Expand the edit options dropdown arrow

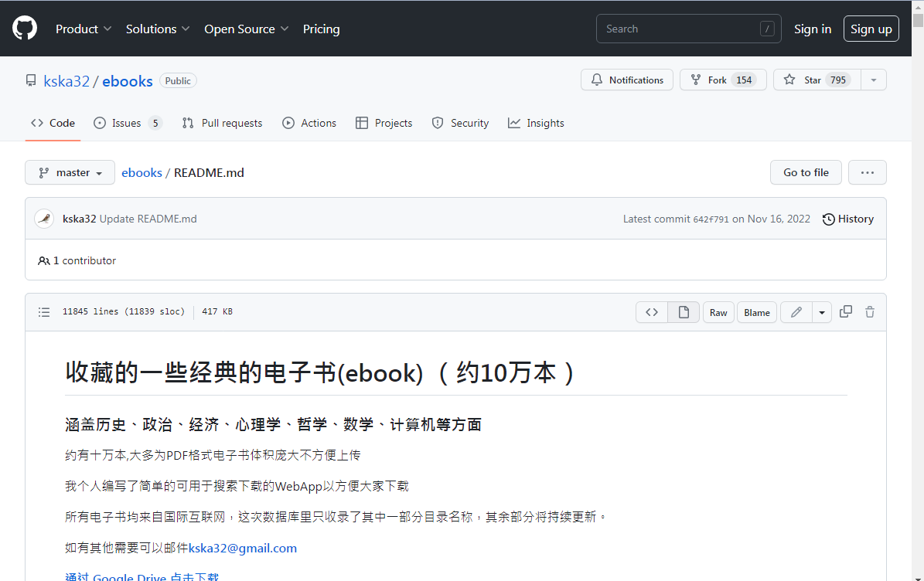821,313
